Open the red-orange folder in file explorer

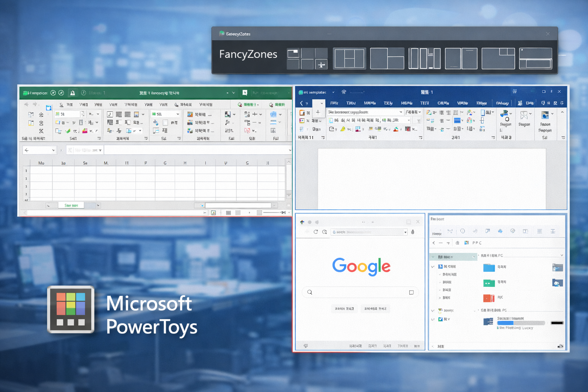pos(489,298)
